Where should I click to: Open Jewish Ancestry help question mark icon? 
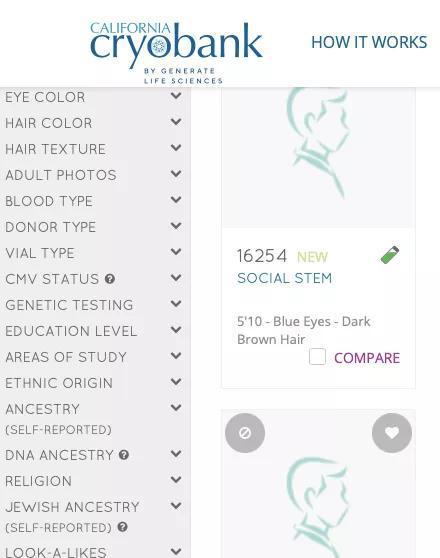(122, 527)
